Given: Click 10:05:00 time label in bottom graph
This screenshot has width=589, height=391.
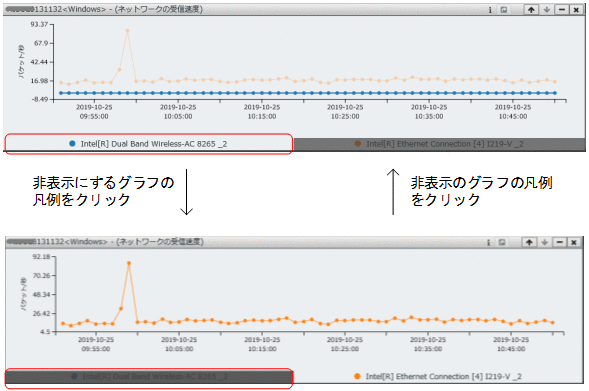Looking at the screenshot, I should click(x=179, y=349).
